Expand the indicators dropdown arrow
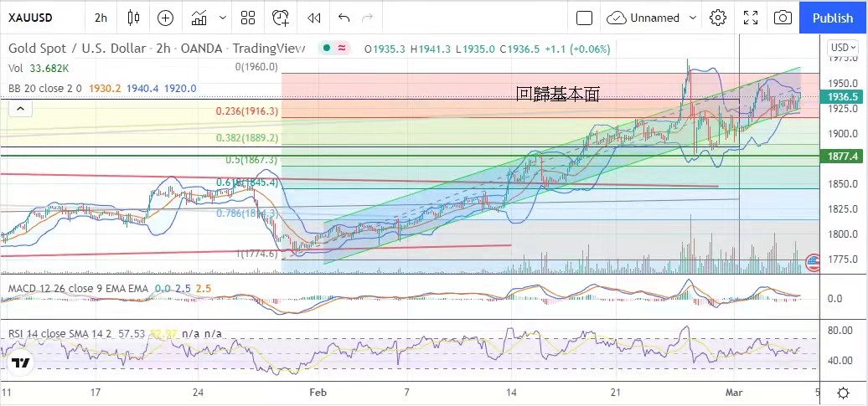This screenshot has width=868, height=406. [x=222, y=18]
